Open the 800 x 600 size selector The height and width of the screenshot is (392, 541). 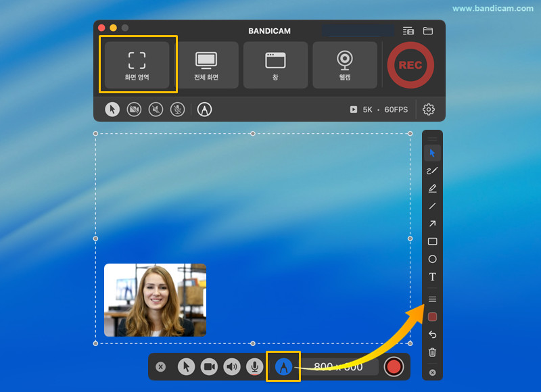(x=338, y=366)
